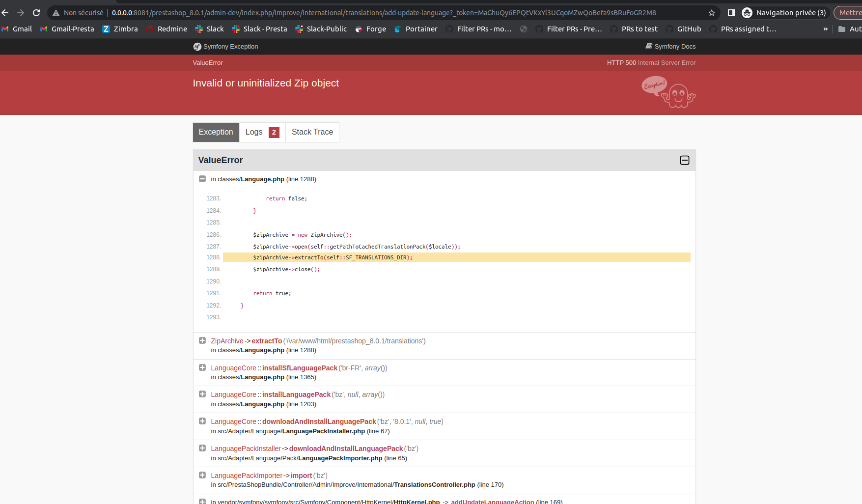Click the incognito profile icon

point(747,12)
